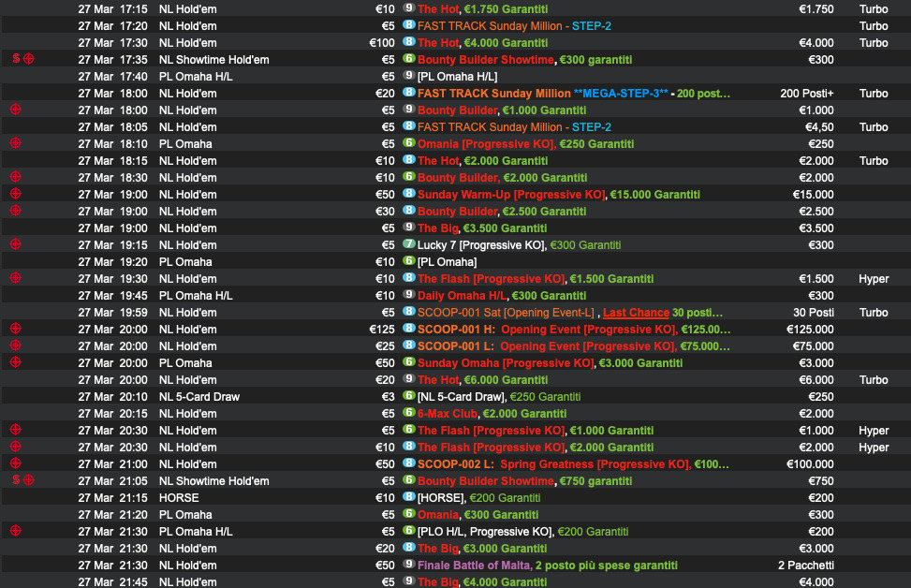Select the Hyper label on the 19:30 row
Screen dimensions: 911x588
(874, 279)
